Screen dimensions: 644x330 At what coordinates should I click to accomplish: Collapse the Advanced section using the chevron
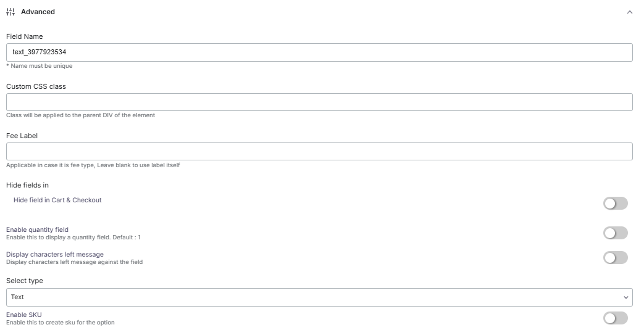pyautogui.click(x=629, y=12)
